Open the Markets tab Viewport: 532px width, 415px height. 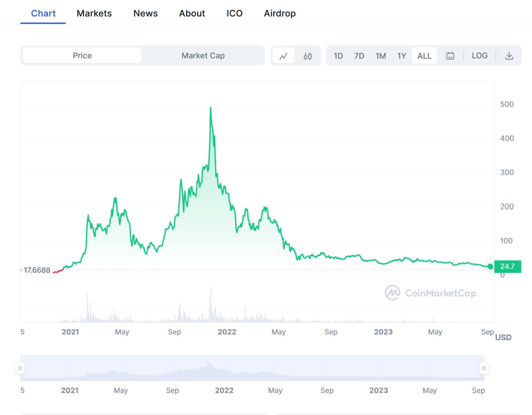pyautogui.click(x=94, y=14)
